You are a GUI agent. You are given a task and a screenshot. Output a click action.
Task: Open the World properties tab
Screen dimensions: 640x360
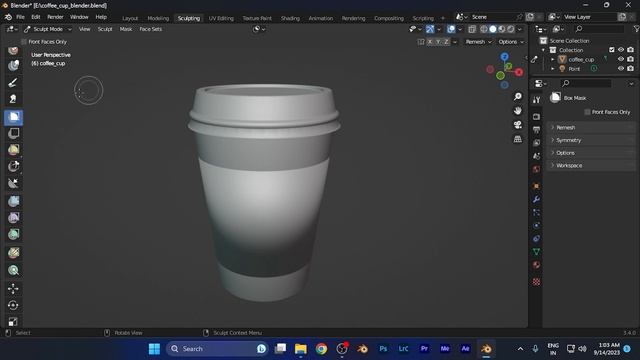pyautogui.click(x=536, y=169)
